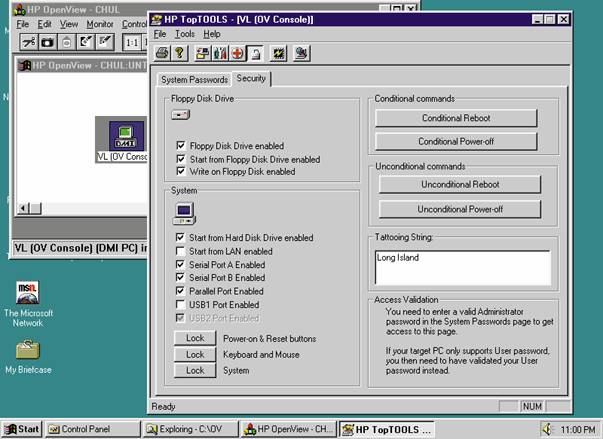603x439 pixels.
Task: Click the red cross icon in TopTOOLS toolbar
Action: coord(236,53)
